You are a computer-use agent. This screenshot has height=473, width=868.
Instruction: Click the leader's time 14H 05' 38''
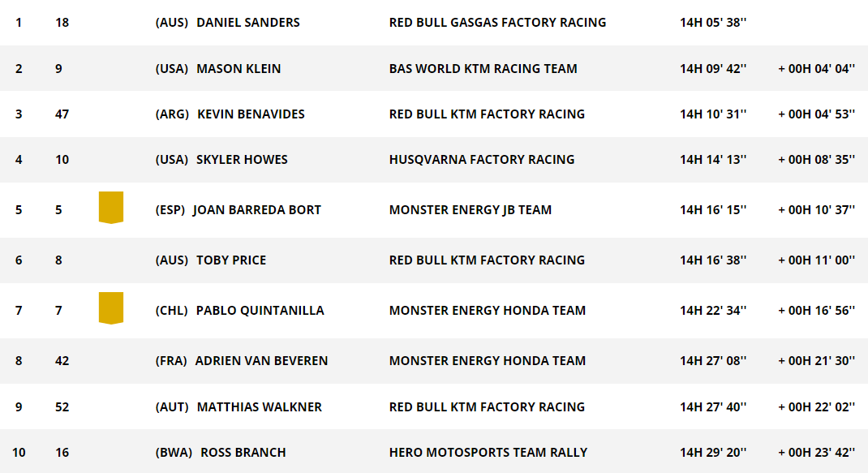pos(713,23)
